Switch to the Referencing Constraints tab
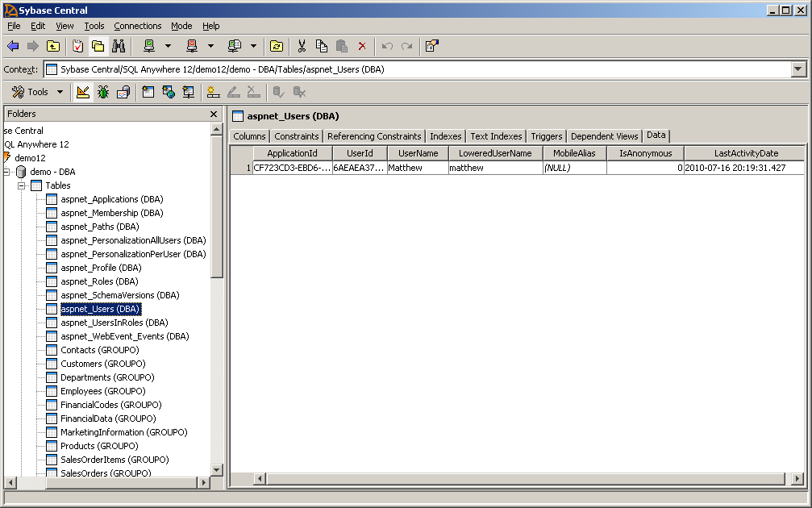812x508 pixels. coord(374,136)
